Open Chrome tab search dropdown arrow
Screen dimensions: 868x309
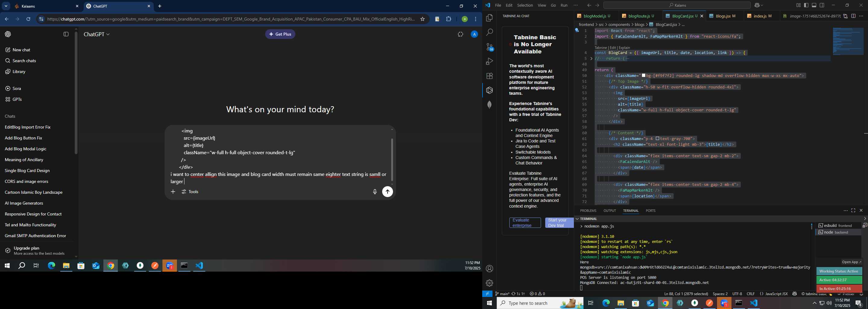tap(6, 6)
